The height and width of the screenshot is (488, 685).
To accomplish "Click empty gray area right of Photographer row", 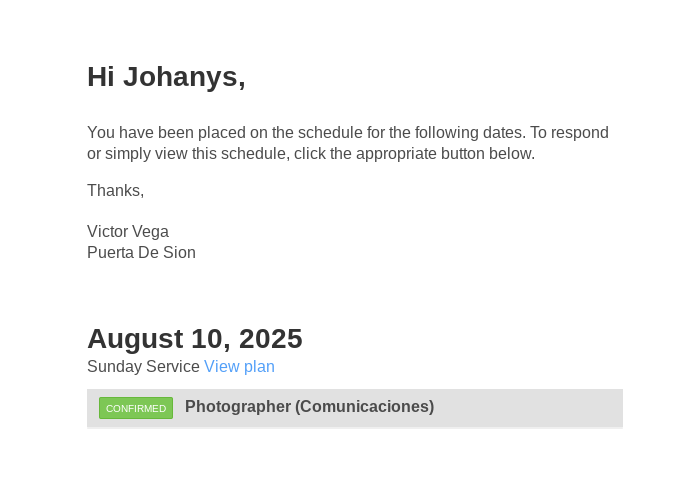I will click(x=529, y=408).
